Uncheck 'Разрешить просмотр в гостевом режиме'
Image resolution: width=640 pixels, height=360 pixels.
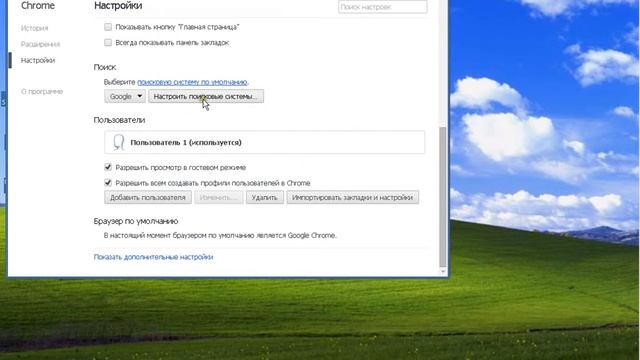coord(108,167)
